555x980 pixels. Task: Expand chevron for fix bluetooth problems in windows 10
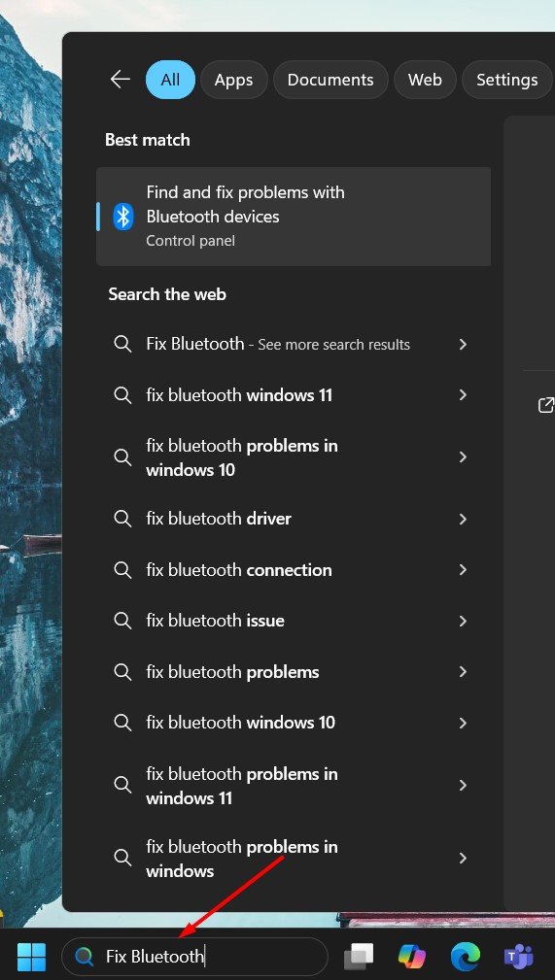[x=463, y=457]
